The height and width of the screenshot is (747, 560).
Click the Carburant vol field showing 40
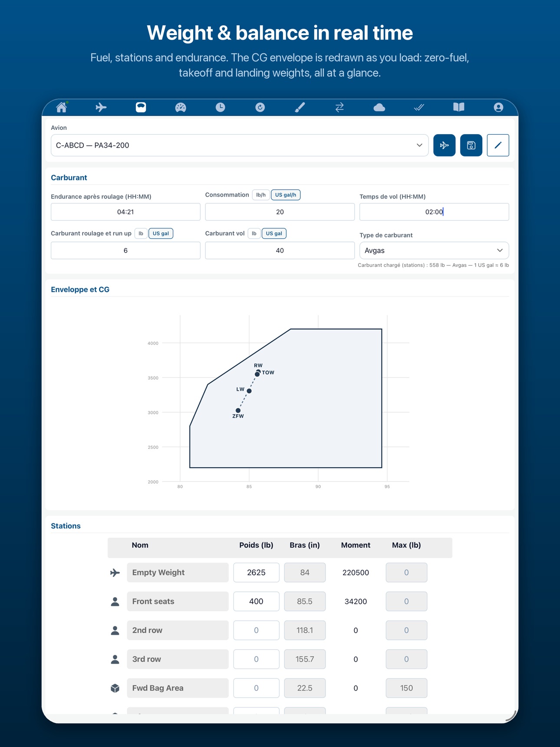coord(280,251)
